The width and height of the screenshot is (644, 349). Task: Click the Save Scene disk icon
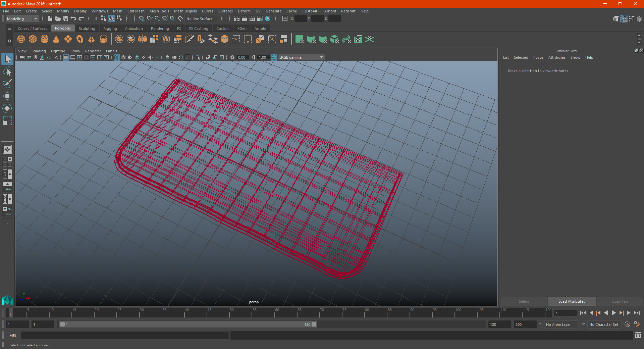click(65, 18)
